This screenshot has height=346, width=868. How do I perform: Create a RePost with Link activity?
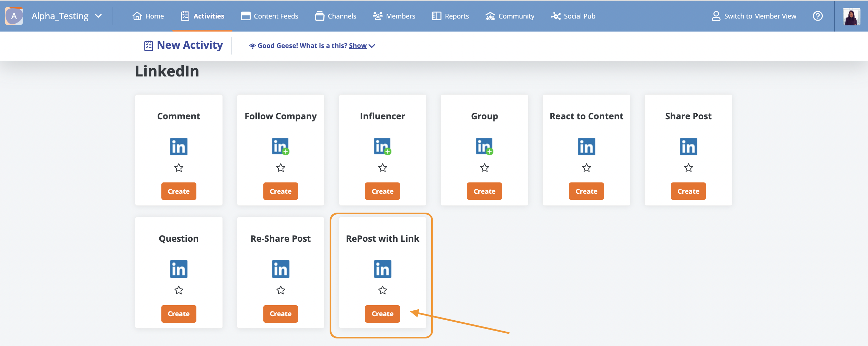pos(382,314)
